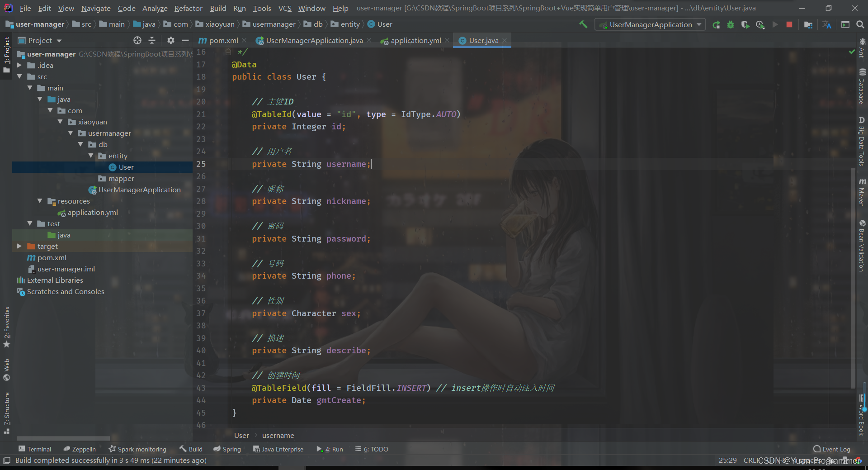Viewport: 868px width, 470px height.
Task: Open the Web tool window
Action: point(7,370)
